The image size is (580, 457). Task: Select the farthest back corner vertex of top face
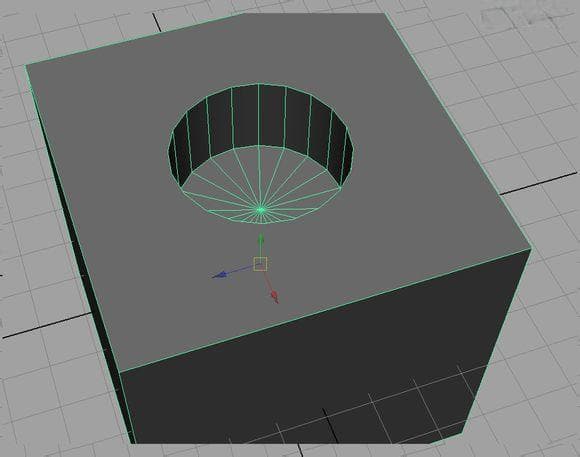385,13
